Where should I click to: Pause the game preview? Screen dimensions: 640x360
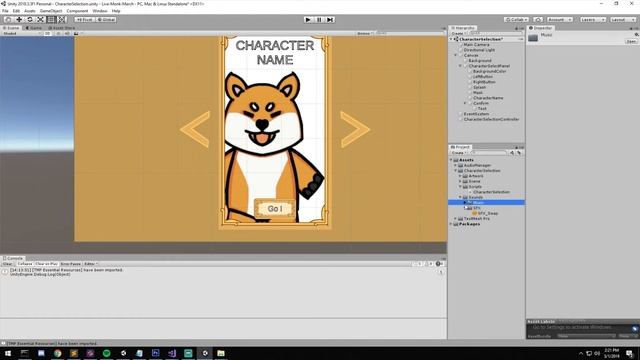coord(319,20)
